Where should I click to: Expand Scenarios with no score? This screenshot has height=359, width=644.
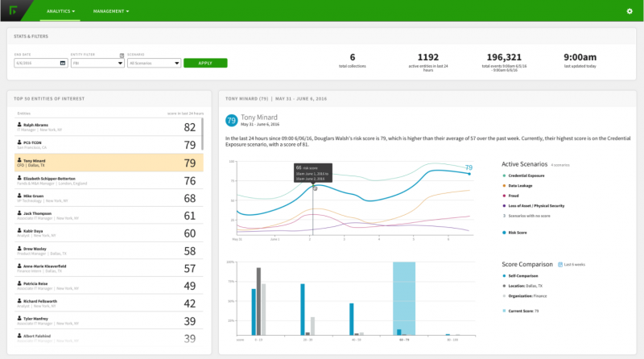tap(526, 216)
